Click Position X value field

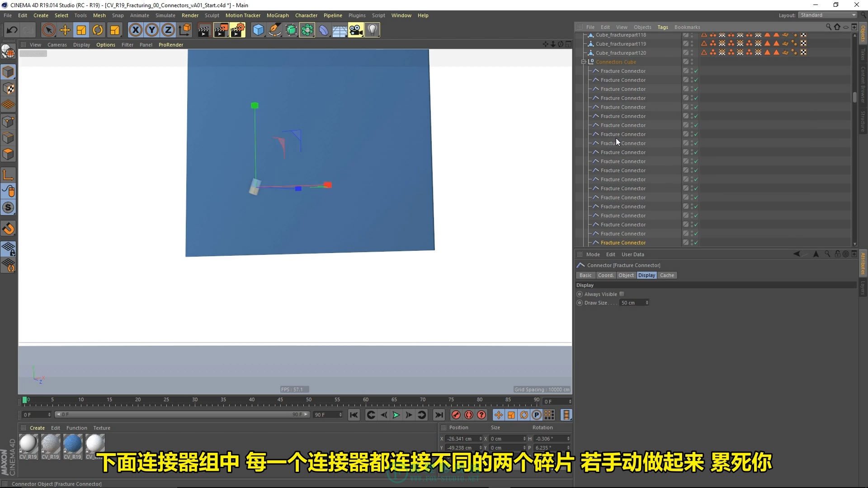[462, 439]
